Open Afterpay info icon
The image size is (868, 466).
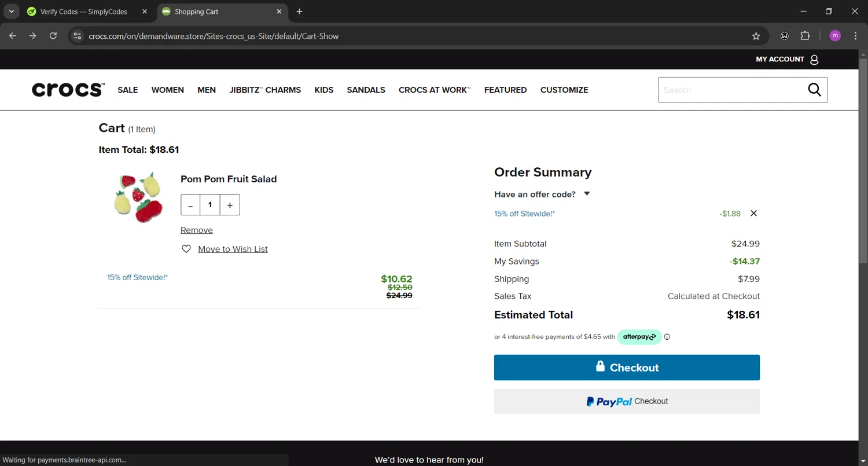point(667,337)
